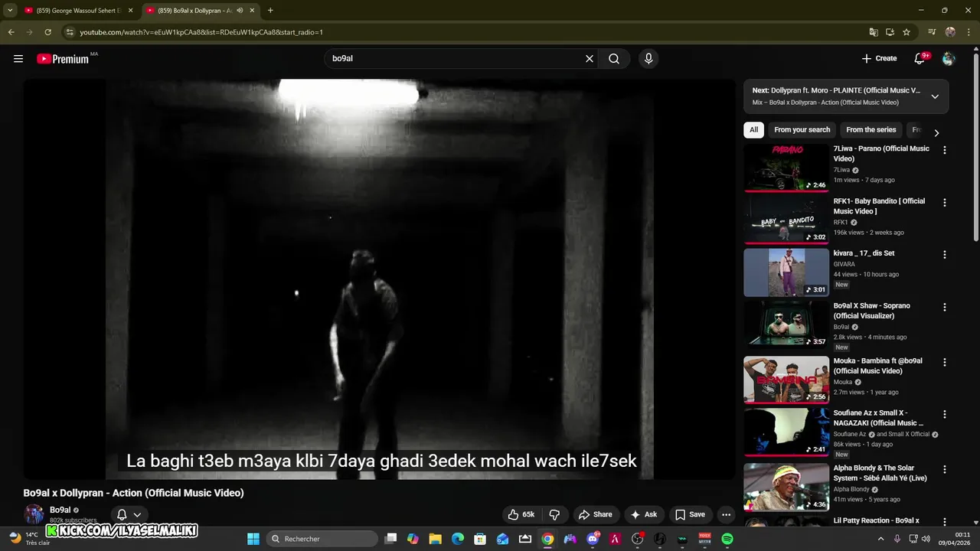Launch Spotify from the taskbar
980x551 pixels.
727,539
